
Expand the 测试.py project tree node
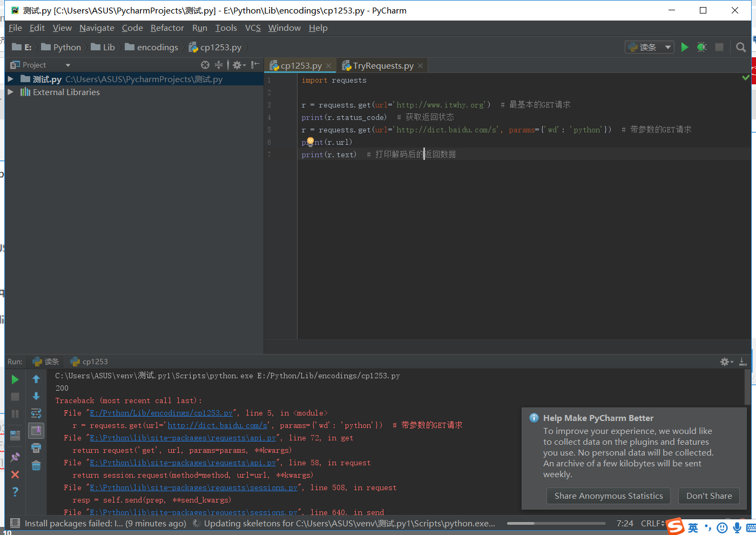tap(10, 79)
